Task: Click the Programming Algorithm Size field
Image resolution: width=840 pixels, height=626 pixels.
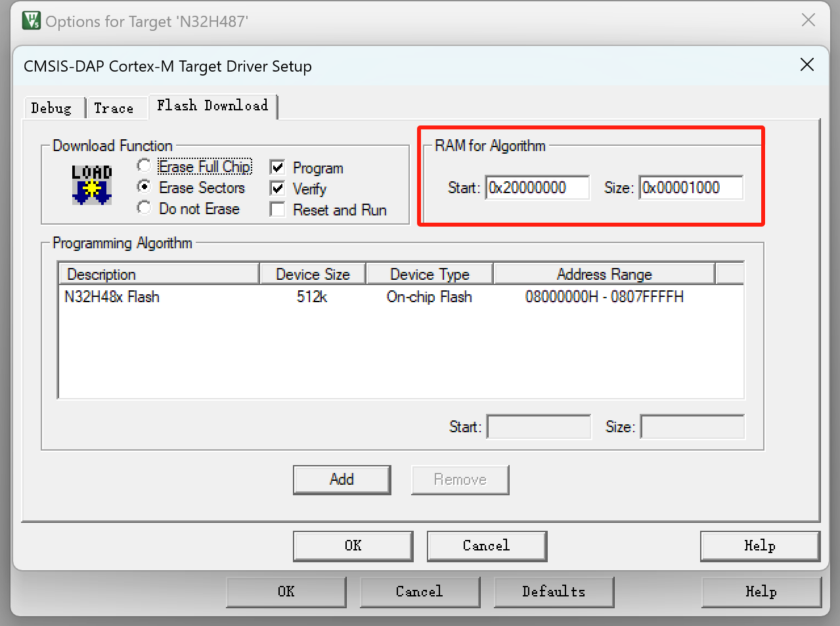Action: click(692, 427)
